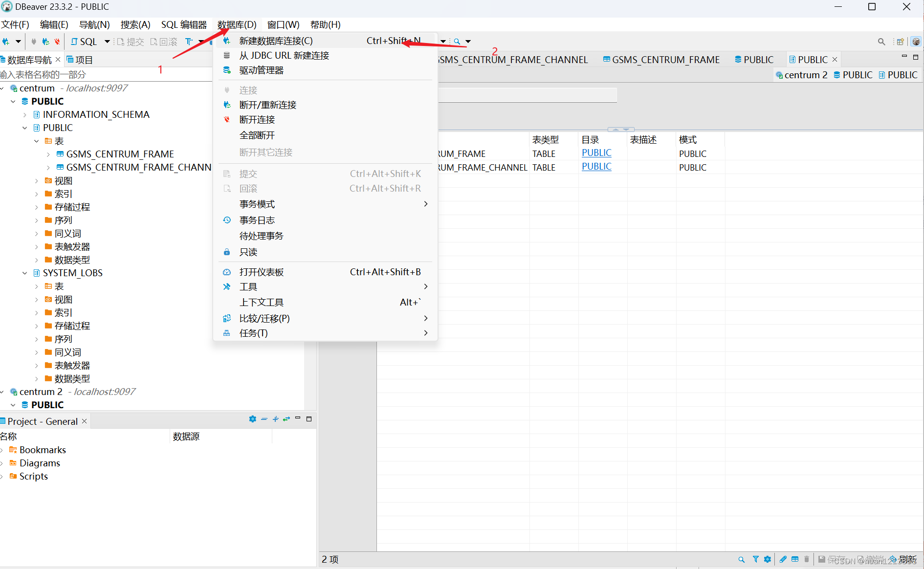Viewport: 924px width, 569px height.
Task: Expand the Bookmarks folder in Project panel
Action: click(2, 450)
